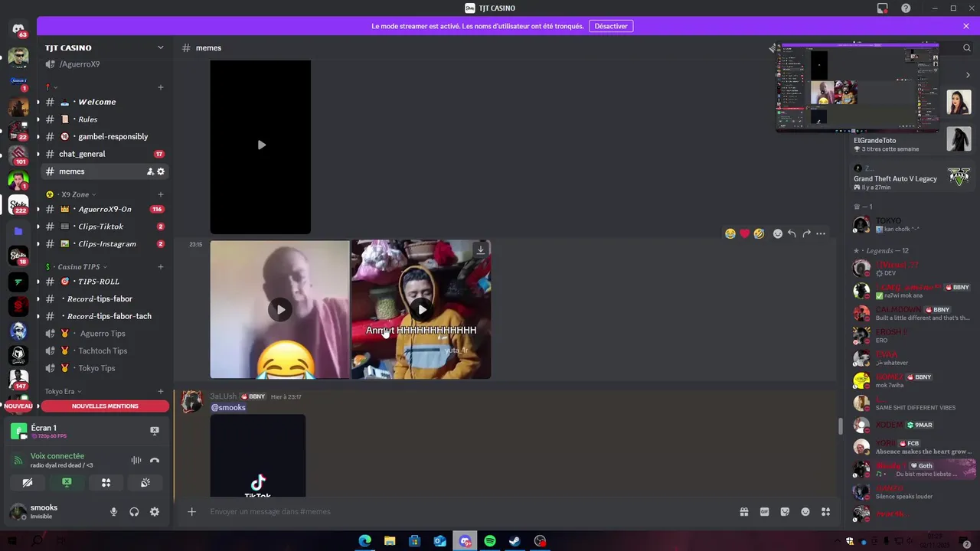This screenshot has height=551, width=980.
Task: Open soundboard button in voice panel
Action: tap(145, 483)
